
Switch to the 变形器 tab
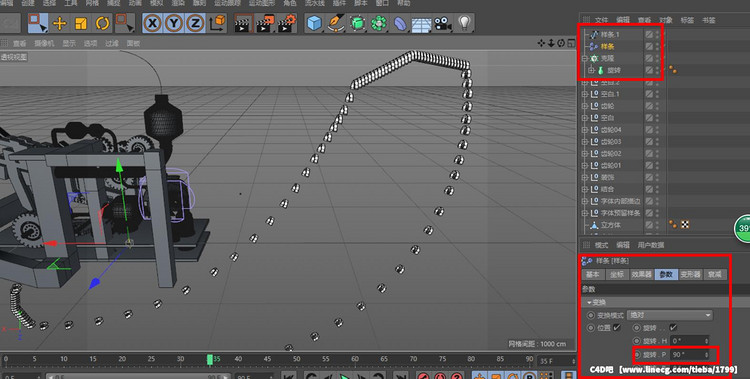(x=690, y=274)
